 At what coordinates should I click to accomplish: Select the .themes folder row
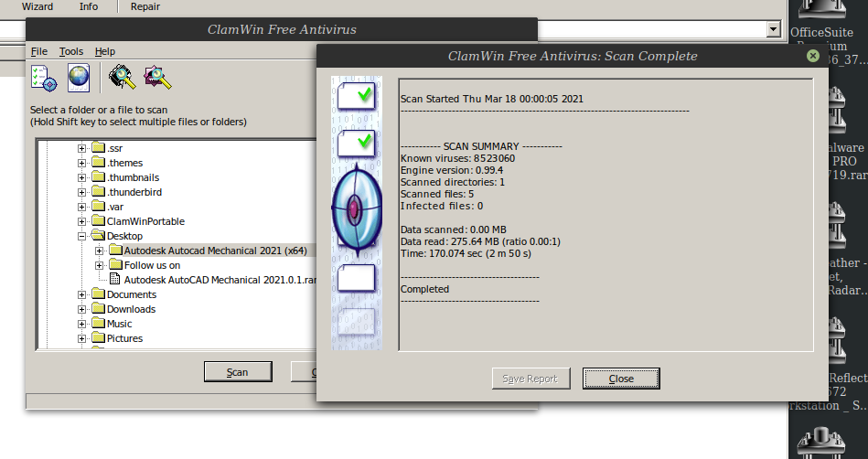[x=125, y=163]
